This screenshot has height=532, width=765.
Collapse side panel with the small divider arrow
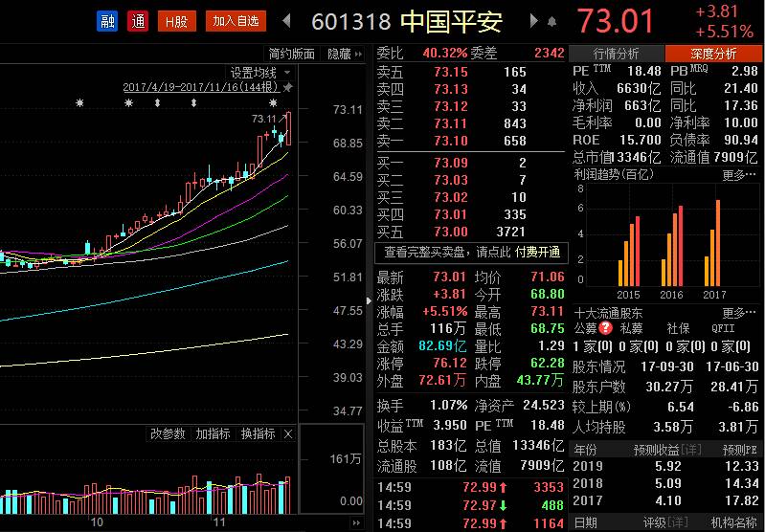tap(369, 300)
